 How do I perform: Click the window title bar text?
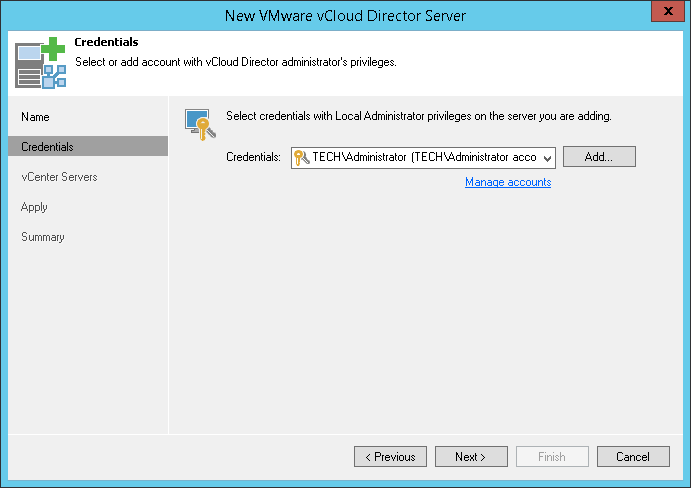[345, 15]
